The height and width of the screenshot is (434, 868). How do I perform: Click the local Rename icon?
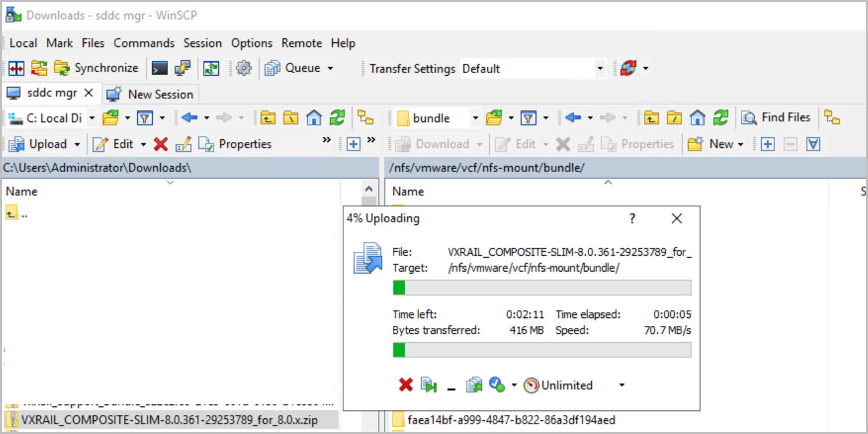[183, 144]
